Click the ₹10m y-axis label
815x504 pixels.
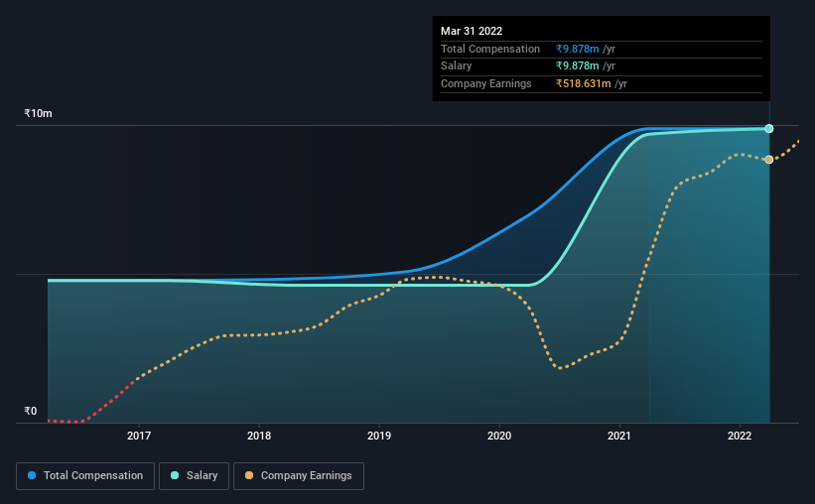(38, 113)
